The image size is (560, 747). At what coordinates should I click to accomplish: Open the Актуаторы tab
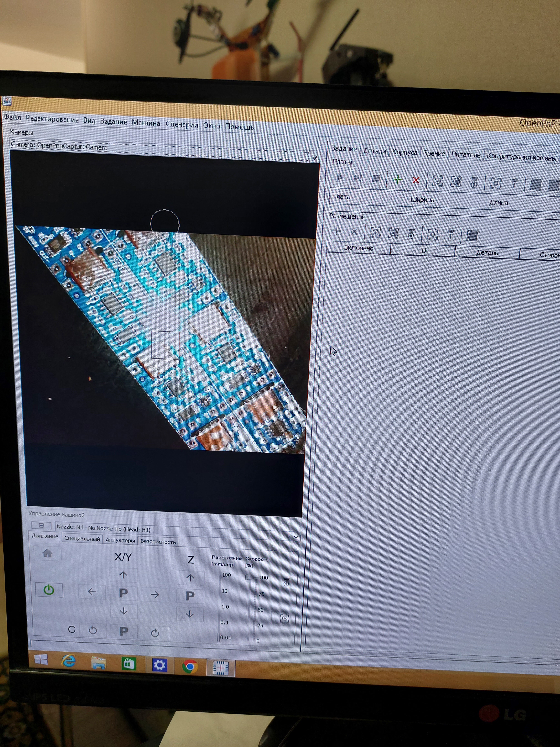coord(120,540)
